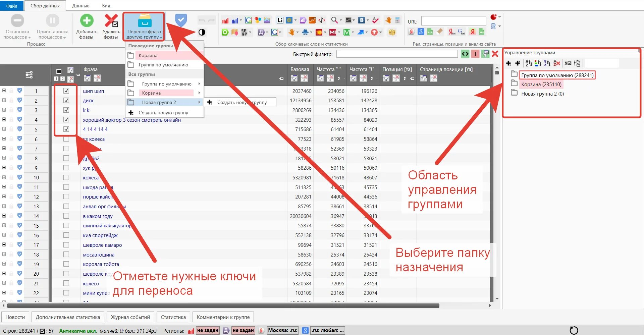Expand row 5 with the plus toggle
Screen dimensions: 644x335
(4, 129)
